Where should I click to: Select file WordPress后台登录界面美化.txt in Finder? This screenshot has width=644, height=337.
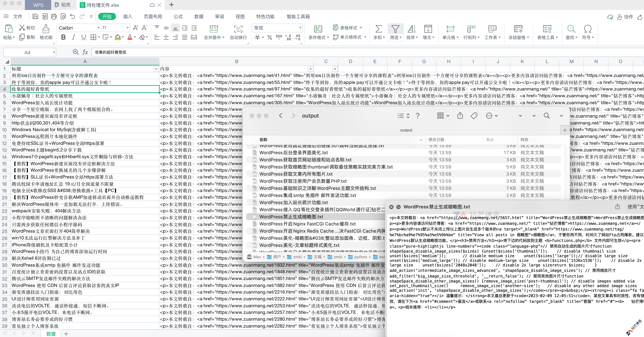294,152
